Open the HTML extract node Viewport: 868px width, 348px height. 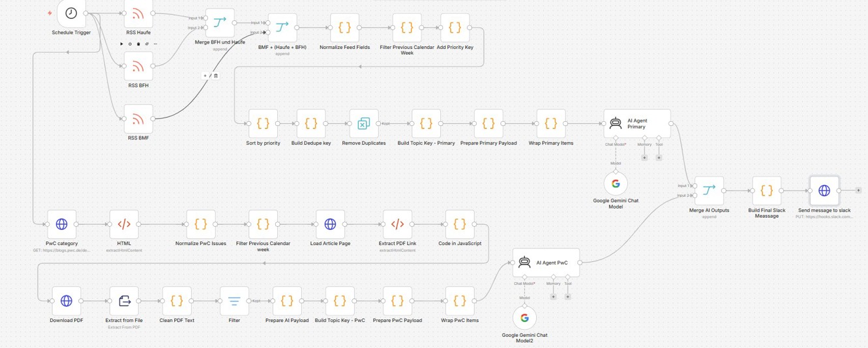click(x=124, y=224)
